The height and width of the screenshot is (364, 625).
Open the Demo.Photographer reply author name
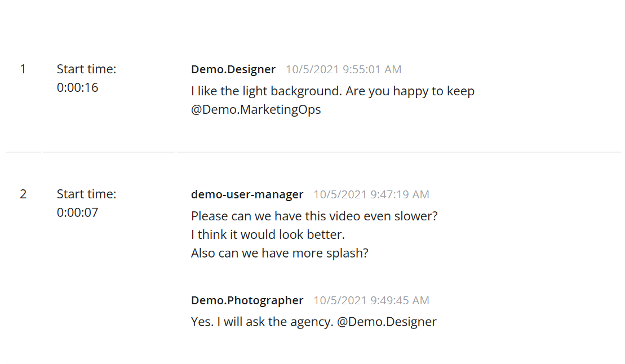tap(247, 300)
